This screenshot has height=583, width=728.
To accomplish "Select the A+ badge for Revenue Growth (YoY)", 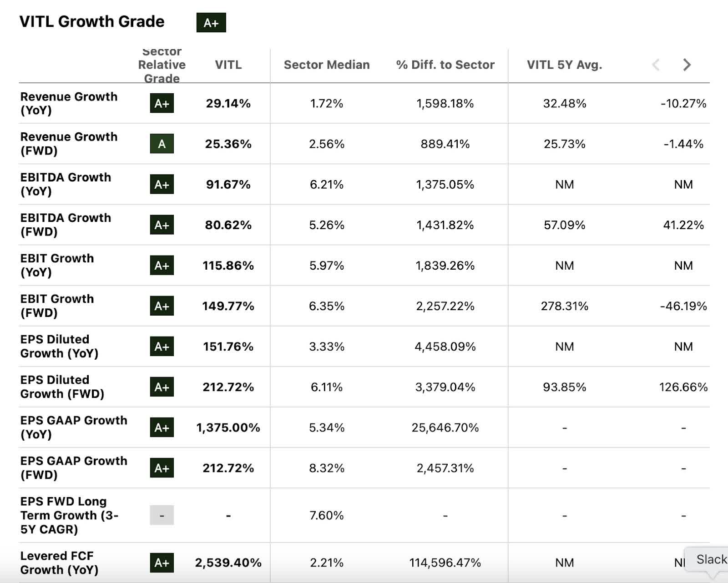I will click(162, 104).
